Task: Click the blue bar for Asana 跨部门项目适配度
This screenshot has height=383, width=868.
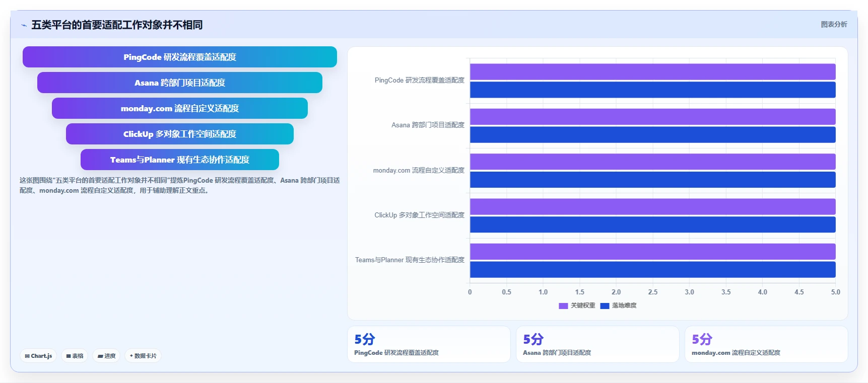Action: [653, 134]
